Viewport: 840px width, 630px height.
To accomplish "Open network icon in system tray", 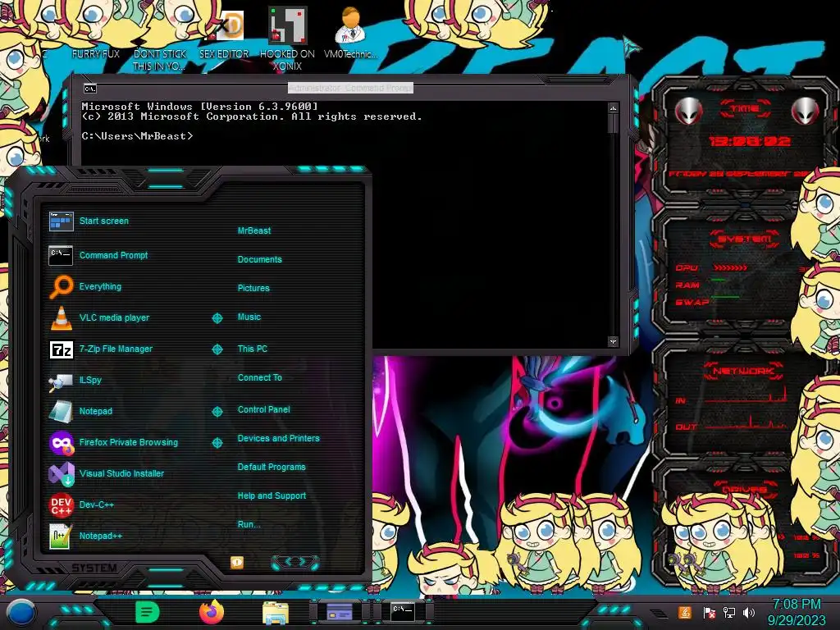I will pyautogui.click(x=729, y=613).
